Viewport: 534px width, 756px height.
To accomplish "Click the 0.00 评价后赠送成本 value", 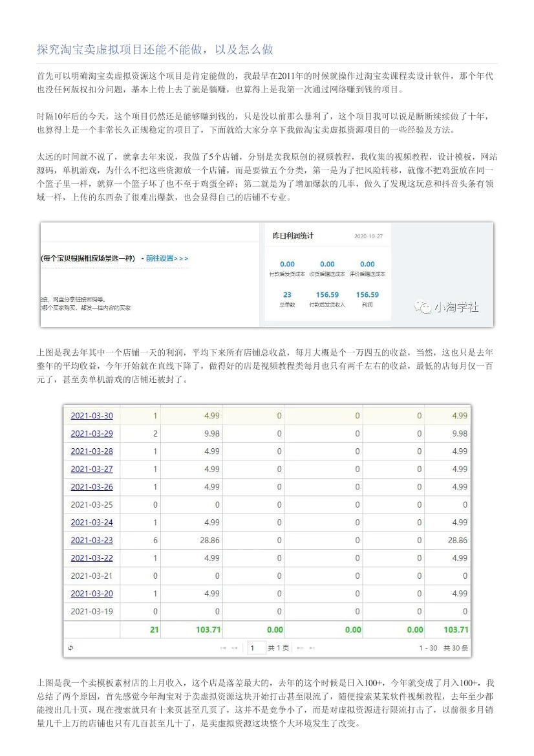I will (367, 265).
